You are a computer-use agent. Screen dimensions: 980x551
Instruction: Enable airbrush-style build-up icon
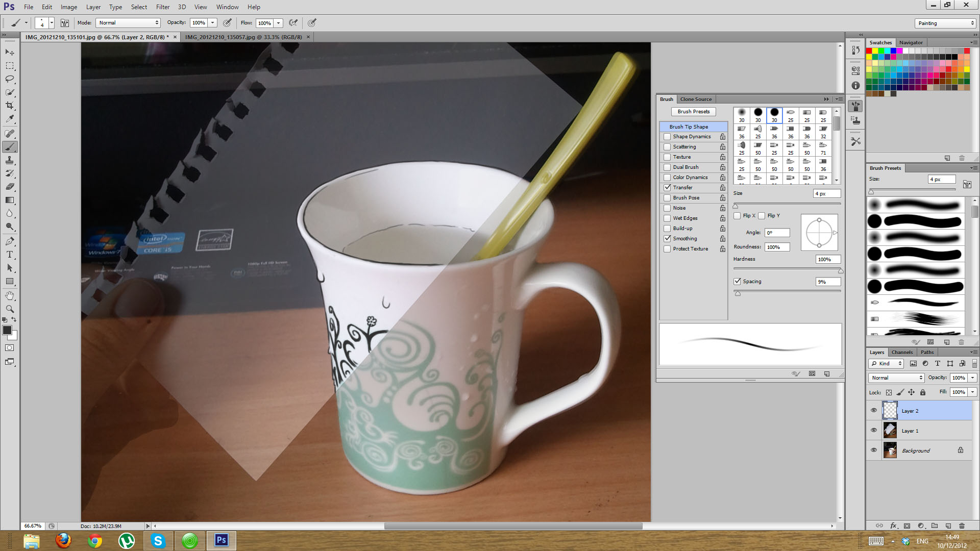293,23
